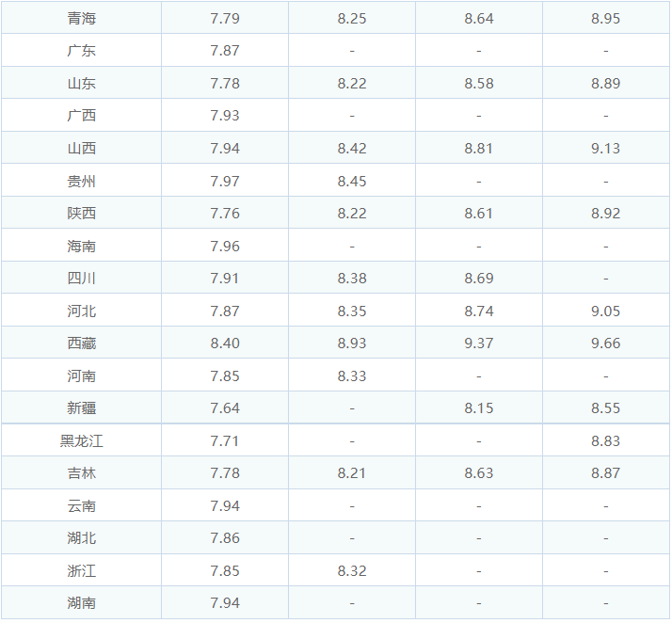Screen dimensions: 672x623
Task: Click the 7.85 value for 浙江
Action: point(225,571)
